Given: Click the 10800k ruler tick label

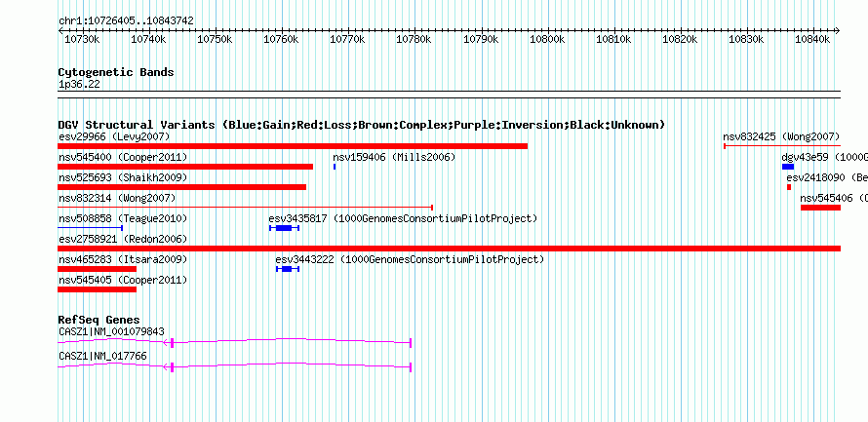Looking at the screenshot, I should [547, 39].
